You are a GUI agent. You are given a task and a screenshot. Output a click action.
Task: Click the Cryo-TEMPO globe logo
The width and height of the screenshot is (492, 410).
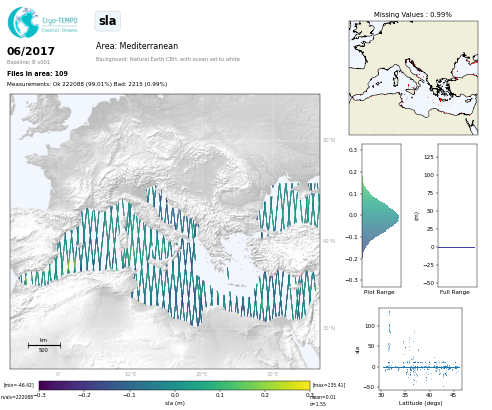(x=23, y=22)
